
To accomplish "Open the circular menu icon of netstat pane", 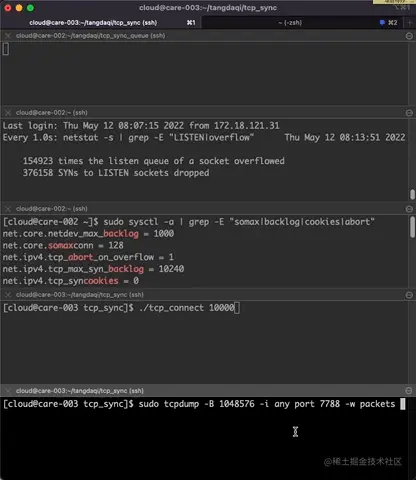I will tap(409, 113).
